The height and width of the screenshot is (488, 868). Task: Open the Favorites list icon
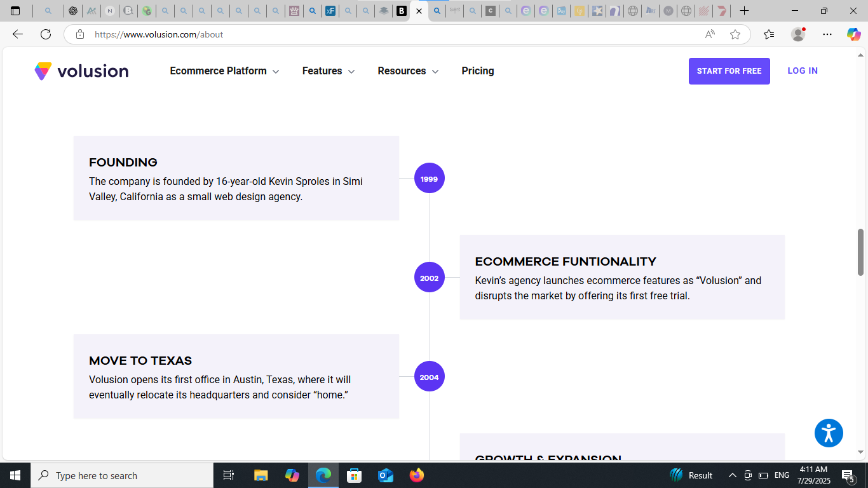769,34
